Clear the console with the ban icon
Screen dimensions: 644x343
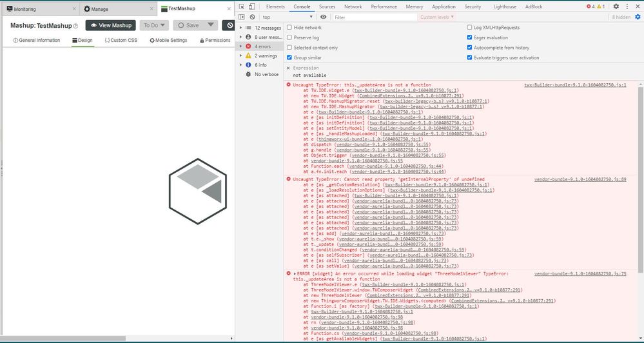tap(252, 17)
